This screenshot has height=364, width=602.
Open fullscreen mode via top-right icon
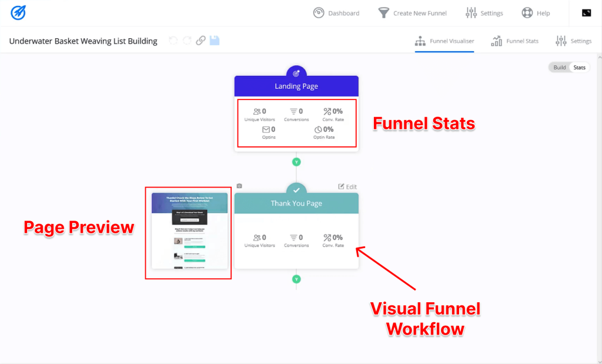586,12
